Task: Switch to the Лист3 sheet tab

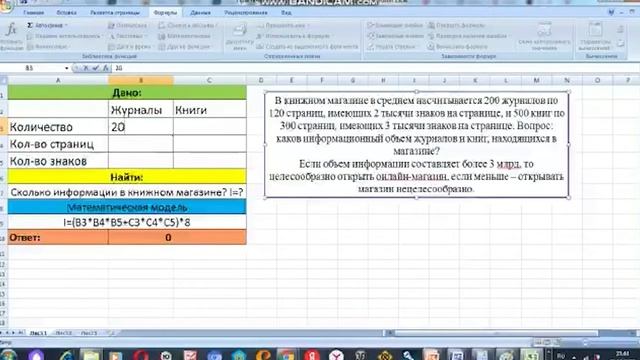Action: (x=89, y=333)
